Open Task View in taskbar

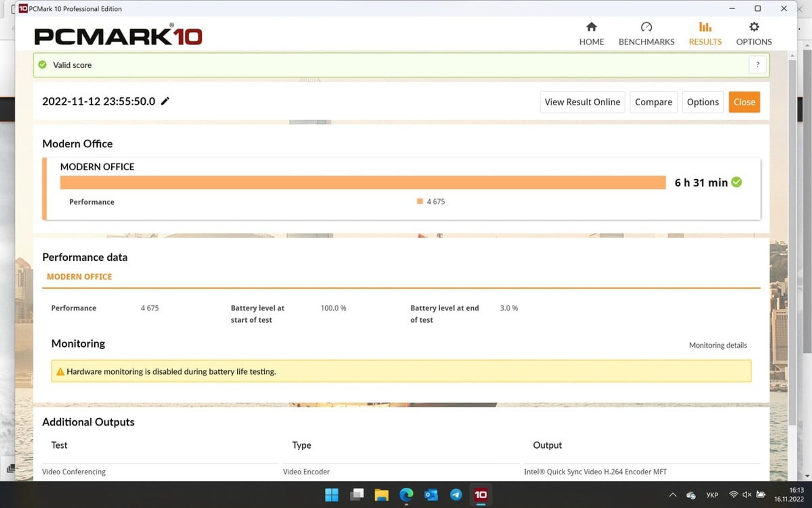[x=357, y=494]
